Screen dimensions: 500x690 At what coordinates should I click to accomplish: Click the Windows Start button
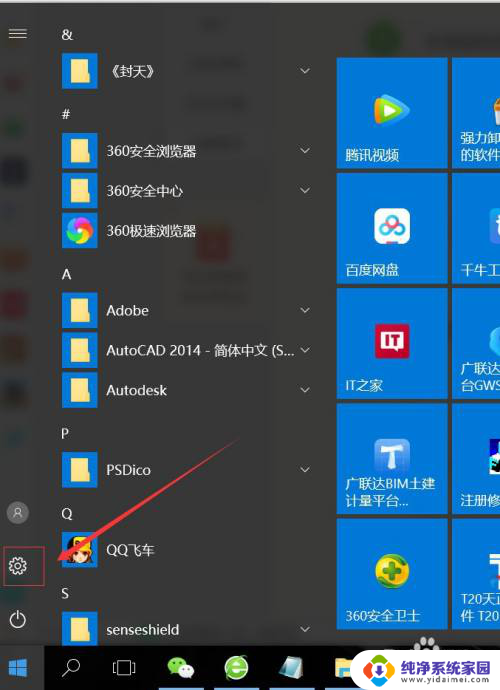18,668
